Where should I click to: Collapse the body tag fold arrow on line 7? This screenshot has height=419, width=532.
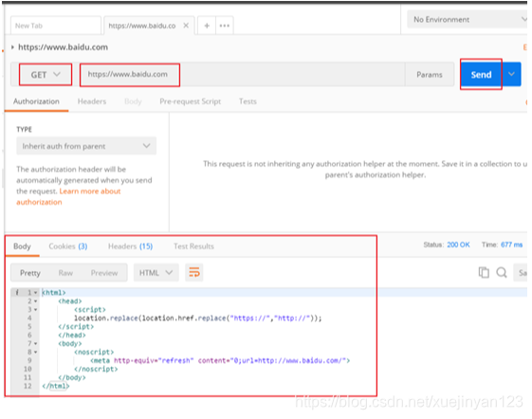coord(35,344)
